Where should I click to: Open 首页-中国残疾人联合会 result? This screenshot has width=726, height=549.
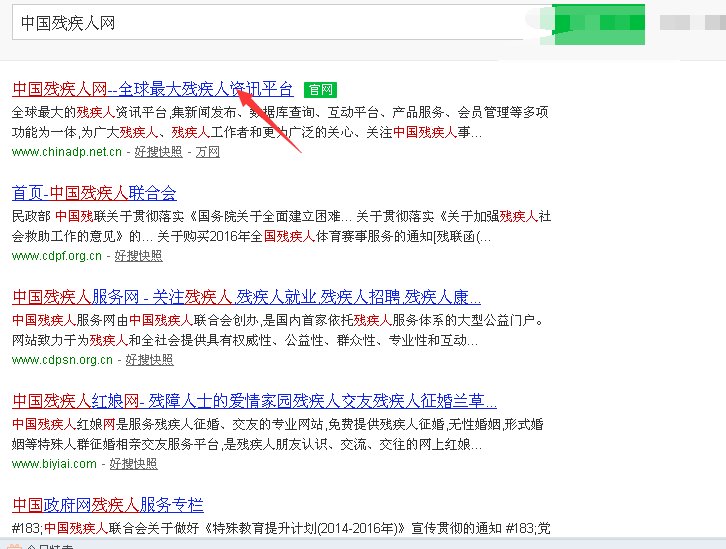point(94,193)
